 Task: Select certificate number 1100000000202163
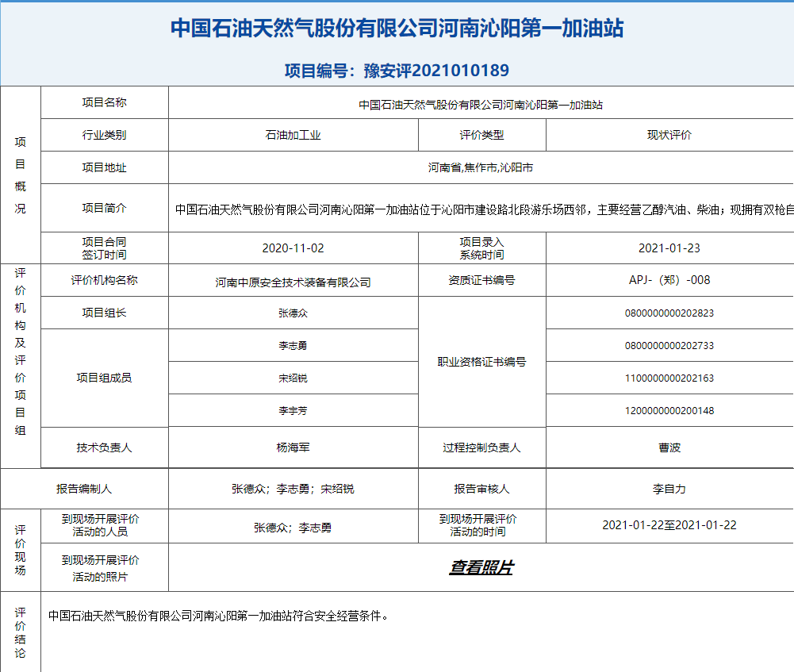(669, 378)
